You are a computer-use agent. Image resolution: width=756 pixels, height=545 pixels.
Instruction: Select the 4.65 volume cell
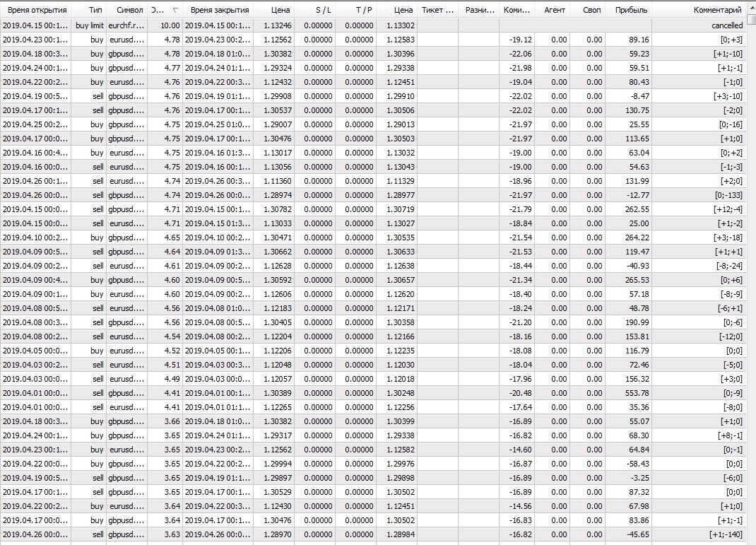(165, 238)
